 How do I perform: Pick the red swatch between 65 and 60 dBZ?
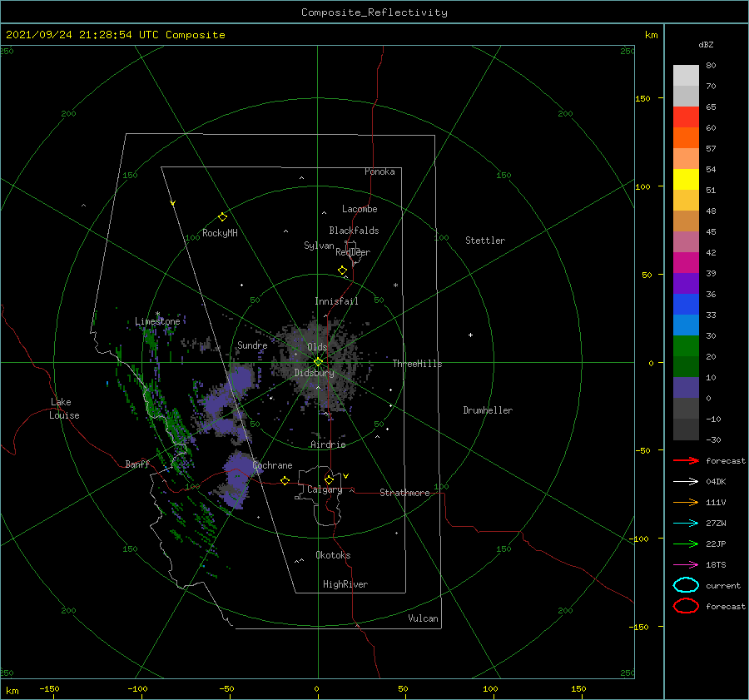pos(686,117)
